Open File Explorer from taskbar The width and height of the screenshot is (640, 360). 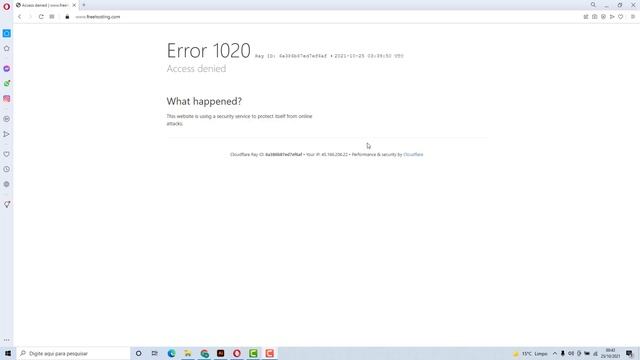point(188,353)
